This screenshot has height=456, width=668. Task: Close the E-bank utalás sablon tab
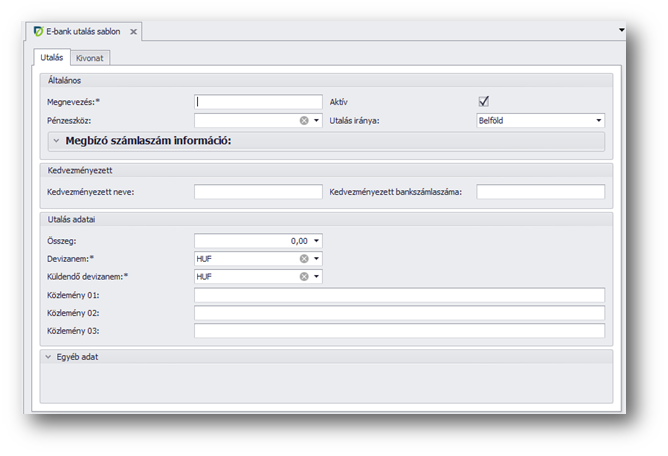[133, 32]
